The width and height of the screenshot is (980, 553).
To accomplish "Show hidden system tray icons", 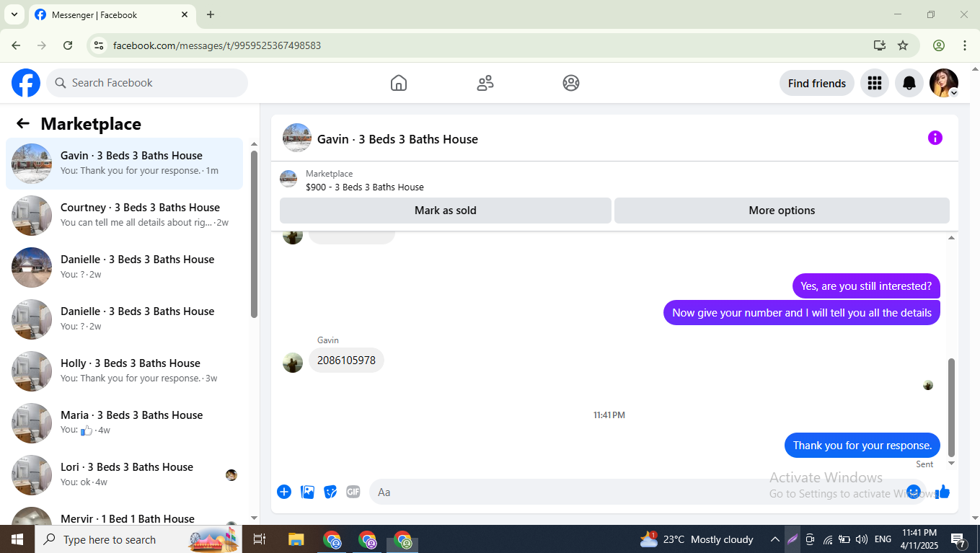I will pos(774,539).
